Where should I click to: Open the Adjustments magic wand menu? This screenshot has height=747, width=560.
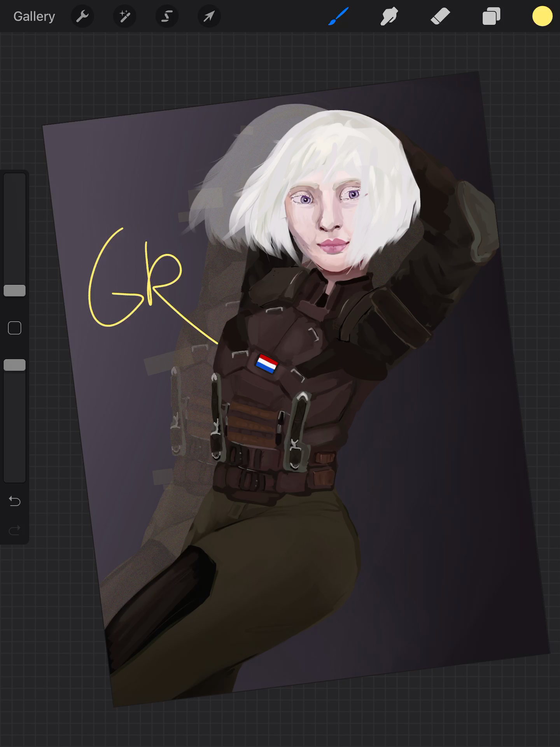124,16
